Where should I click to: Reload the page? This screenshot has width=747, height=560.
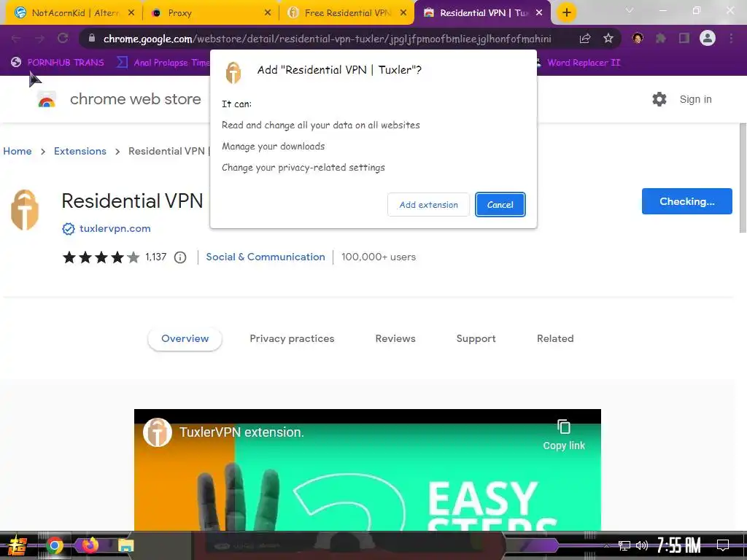pyautogui.click(x=63, y=39)
